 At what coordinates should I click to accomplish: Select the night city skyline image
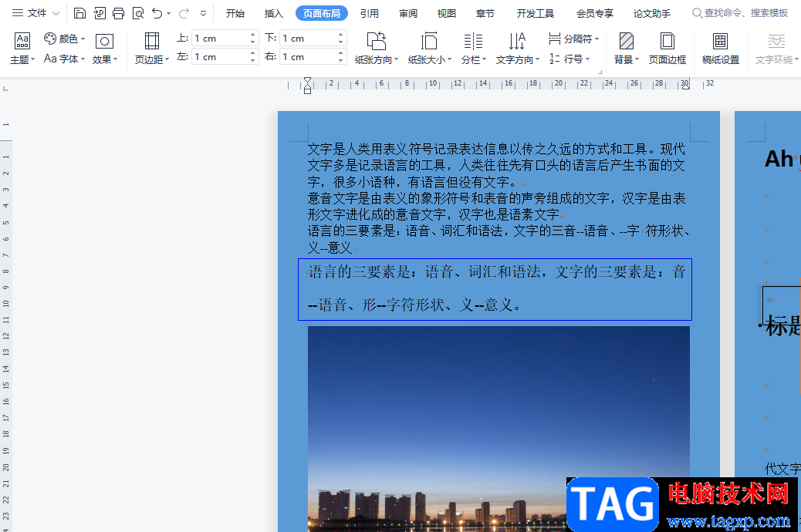pos(499,429)
